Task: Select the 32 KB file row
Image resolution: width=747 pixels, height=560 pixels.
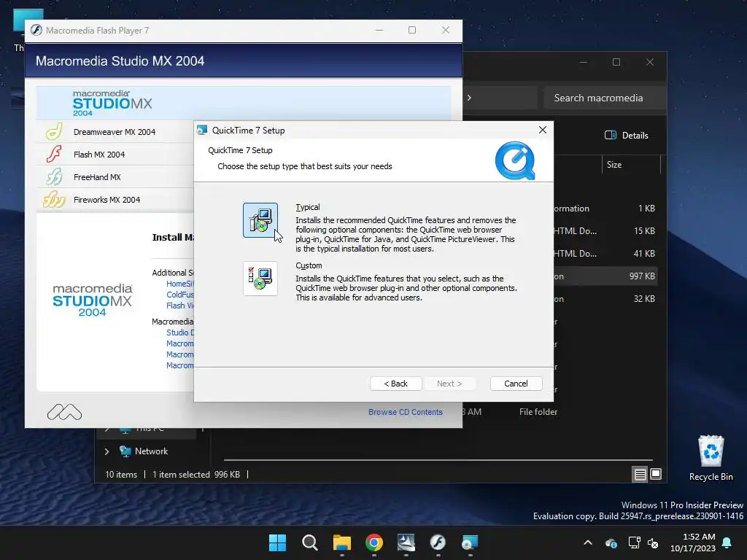Action: (605, 298)
